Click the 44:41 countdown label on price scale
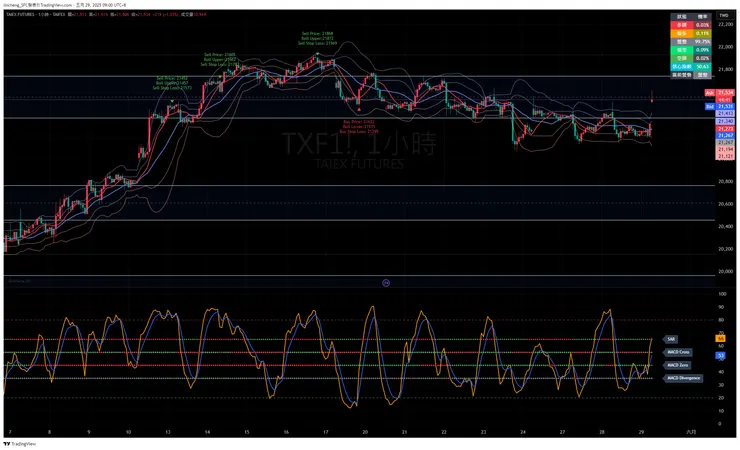 tap(724, 100)
